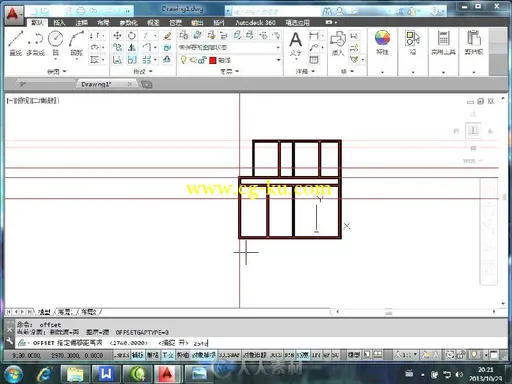Click the red layer color swatch
Viewport: 512px width, 384px height.
click(x=213, y=60)
